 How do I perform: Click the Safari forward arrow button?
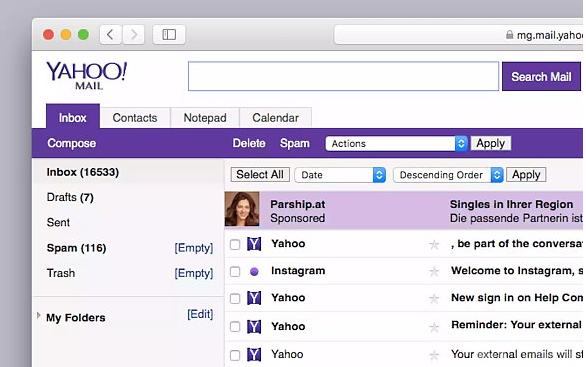click(133, 35)
